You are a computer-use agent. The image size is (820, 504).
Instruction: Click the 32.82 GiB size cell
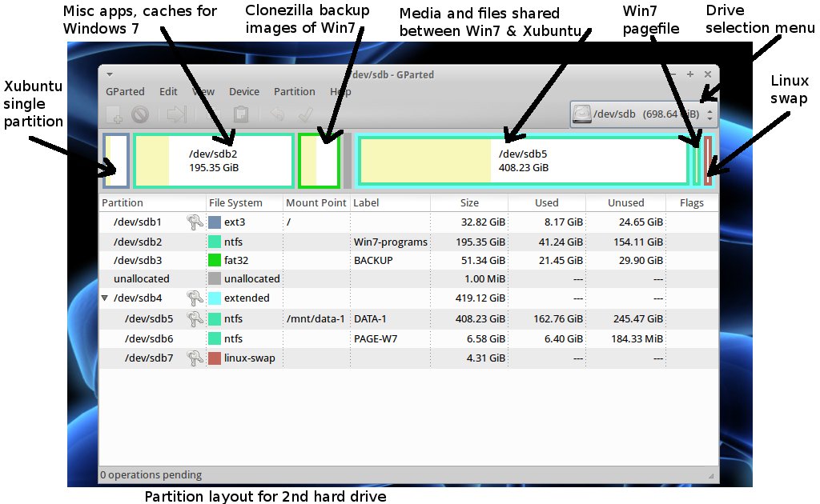tap(483, 222)
